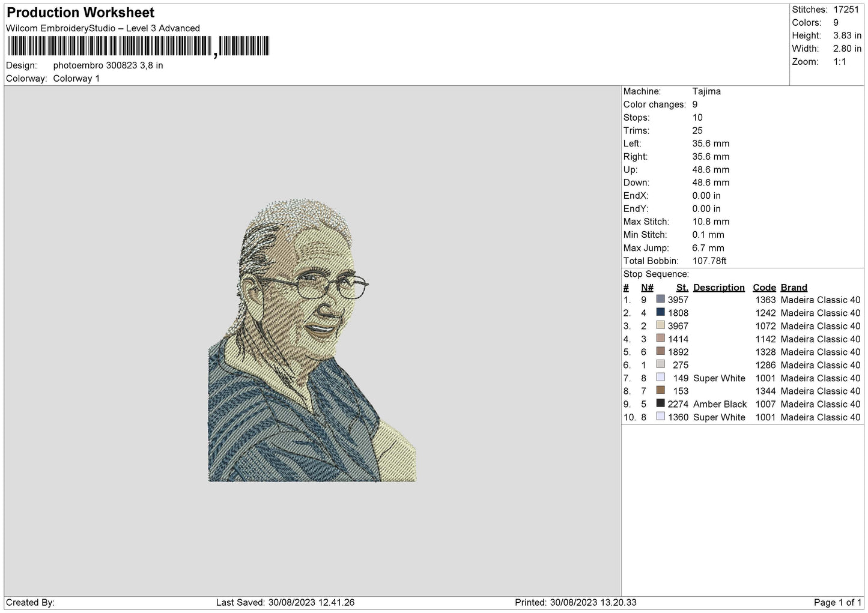
Task: Click the Amber Black swatch for code 1007
Action: pyautogui.click(x=661, y=403)
